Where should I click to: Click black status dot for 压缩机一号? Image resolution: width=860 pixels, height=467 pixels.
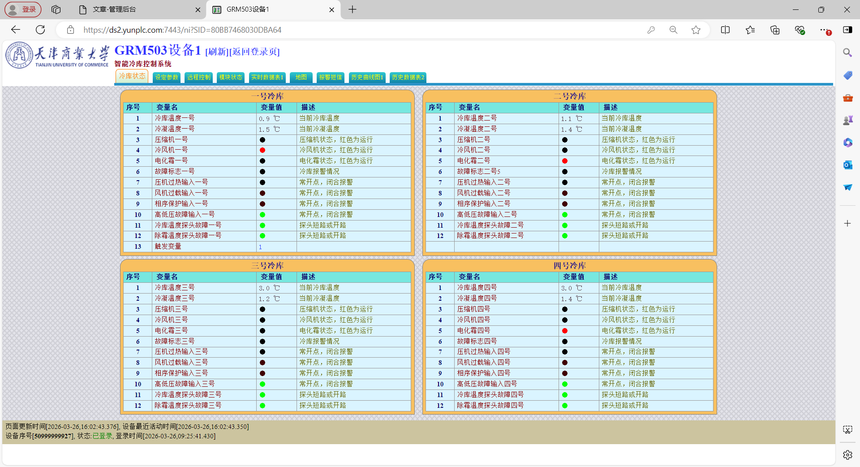[x=262, y=139]
